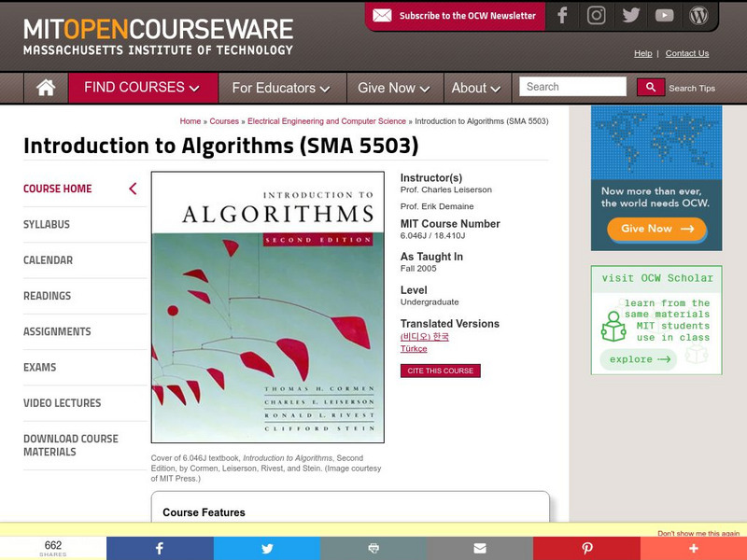Open the Syllabus section
Image resolution: width=747 pixels, height=560 pixels.
[47, 224]
